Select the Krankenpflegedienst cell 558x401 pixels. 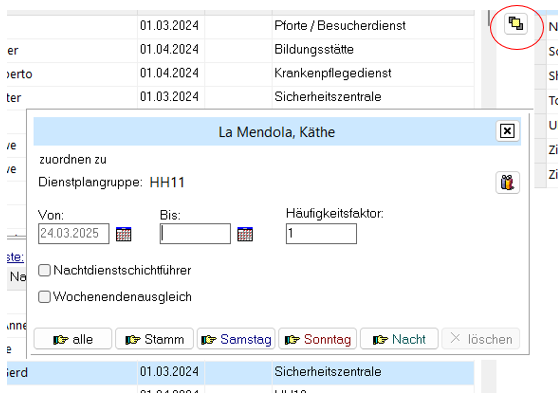click(x=373, y=74)
